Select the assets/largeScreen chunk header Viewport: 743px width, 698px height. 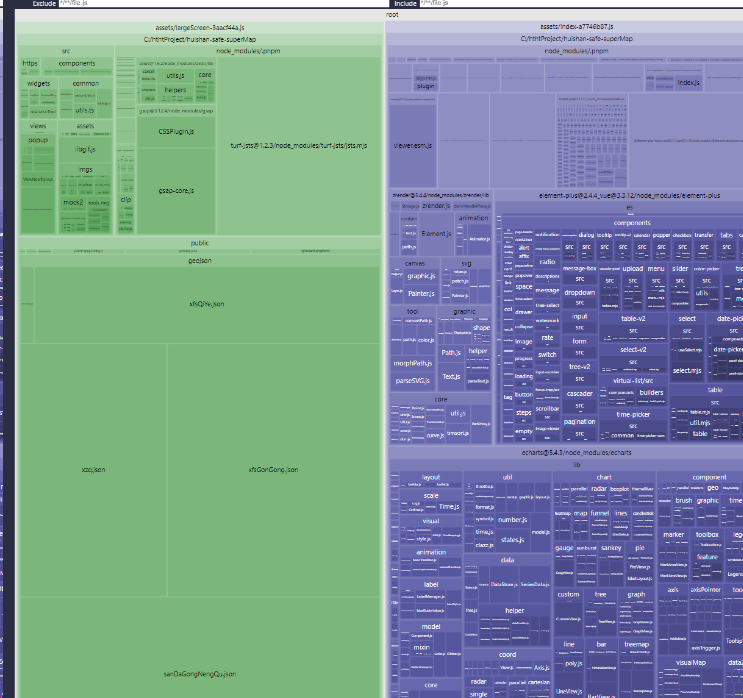[198, 28]
